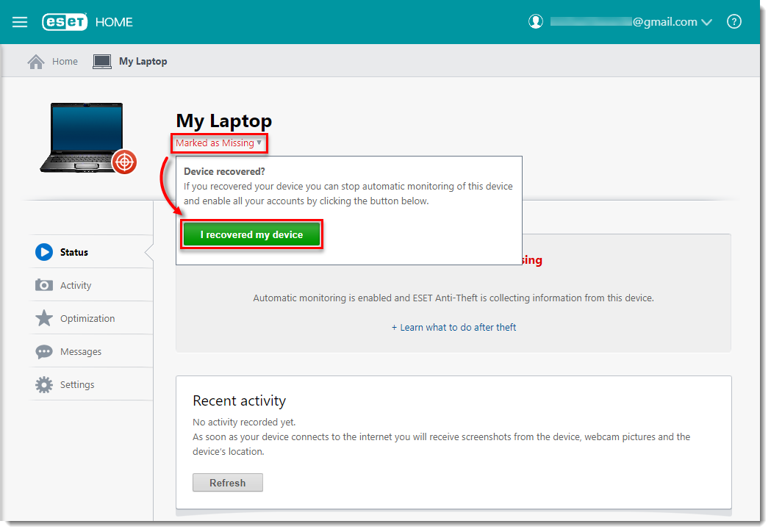Click the Automatic monitoring is enabled message
771x532 pixels.
click(453, 298)
